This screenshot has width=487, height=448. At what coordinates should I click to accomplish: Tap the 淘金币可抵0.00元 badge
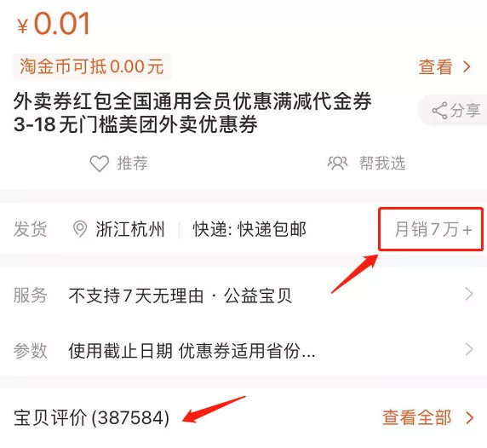(x=92, y=66)
